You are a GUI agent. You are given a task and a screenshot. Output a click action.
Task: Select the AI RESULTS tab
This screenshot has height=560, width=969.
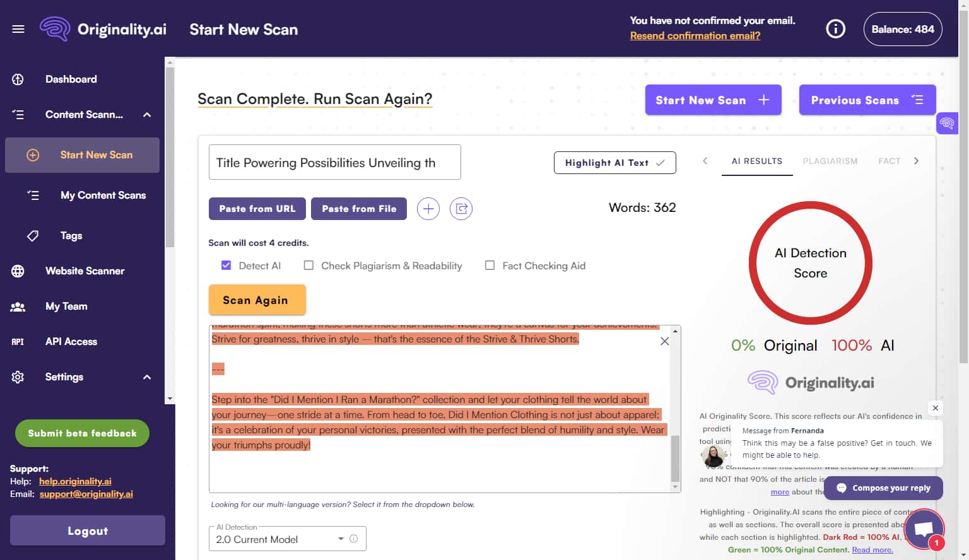757,161
